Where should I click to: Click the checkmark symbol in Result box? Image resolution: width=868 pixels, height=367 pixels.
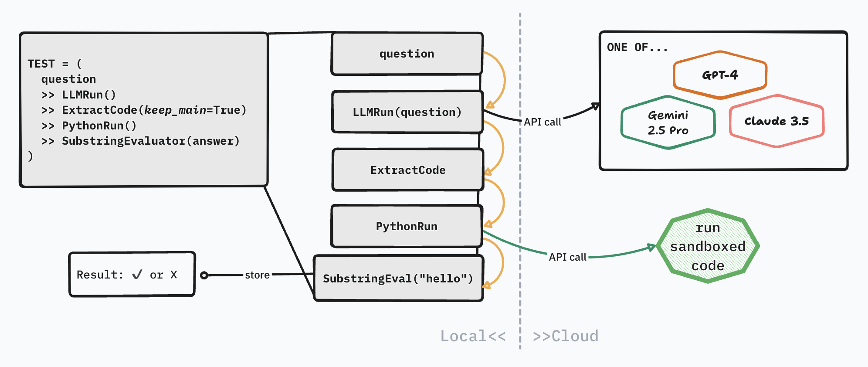point(137,274)
